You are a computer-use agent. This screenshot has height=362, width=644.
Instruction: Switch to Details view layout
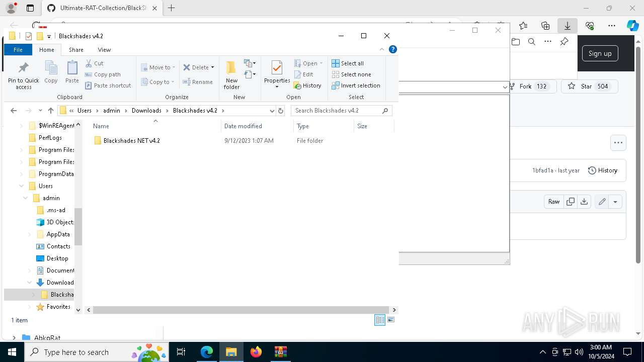(x=380, y=320)
